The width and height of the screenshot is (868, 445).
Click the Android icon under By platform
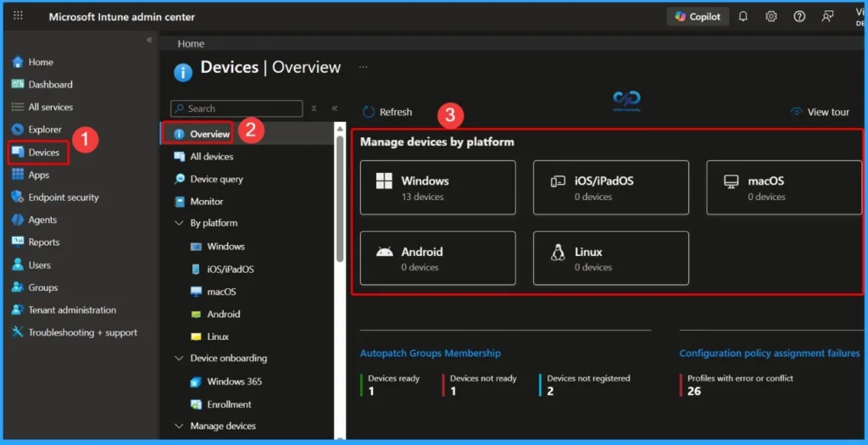tap(196, 314)
